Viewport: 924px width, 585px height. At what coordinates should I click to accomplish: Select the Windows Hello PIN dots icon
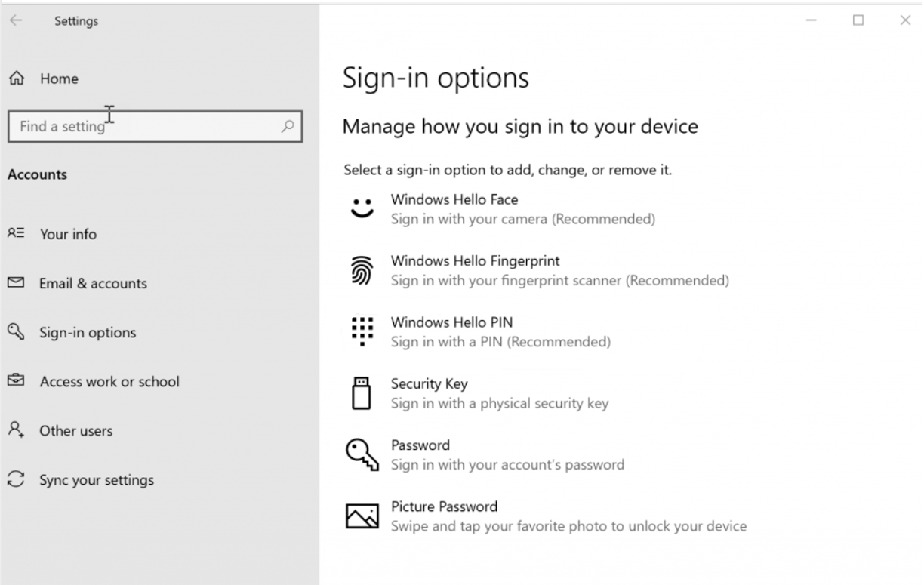click(x=362, y=331)
